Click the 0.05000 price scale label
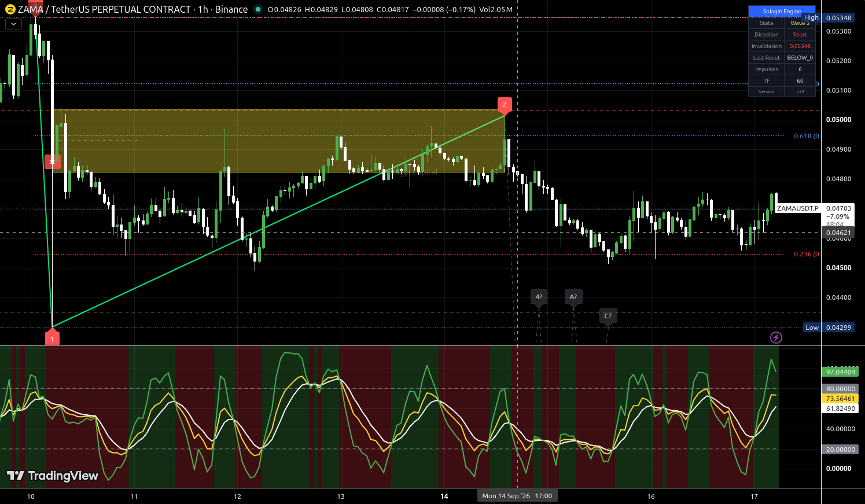 [838, 120]
